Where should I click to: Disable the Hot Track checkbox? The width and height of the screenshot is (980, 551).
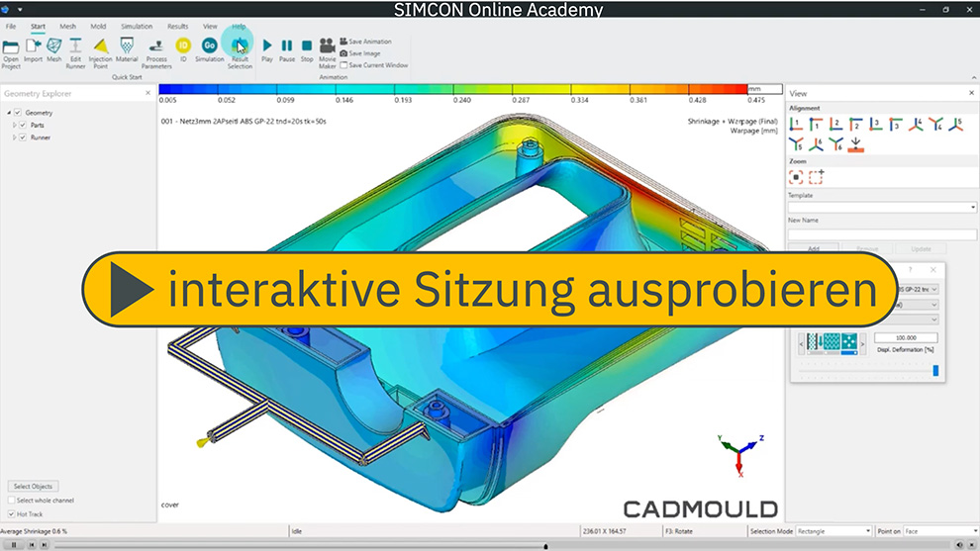[x=11, y=514]
